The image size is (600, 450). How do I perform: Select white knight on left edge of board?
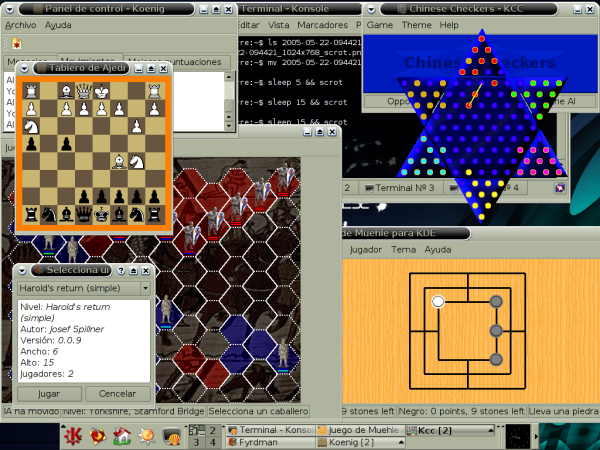pos(31,126)
